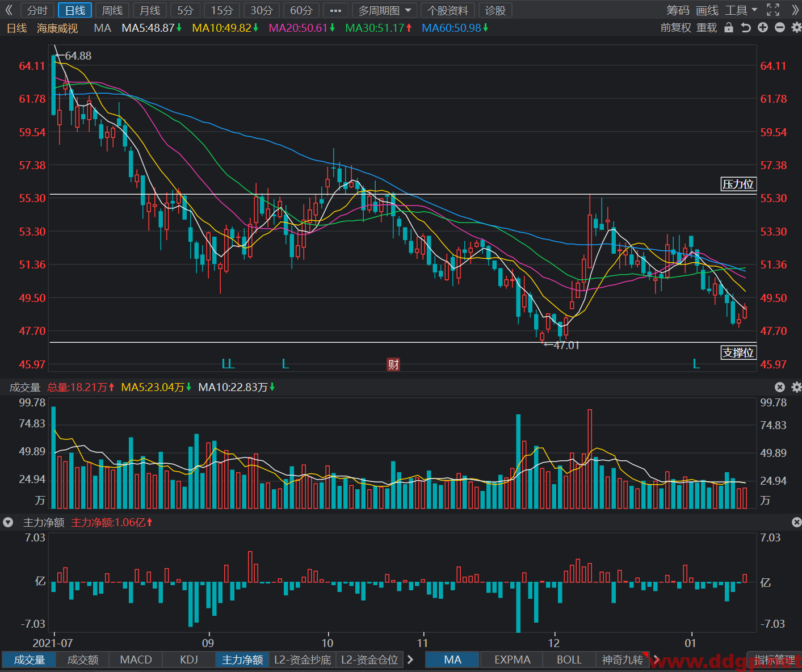The width and height of the screenshot is (802, 672).
Task: Zoom in with the plus icon
Action: (763, 28)
